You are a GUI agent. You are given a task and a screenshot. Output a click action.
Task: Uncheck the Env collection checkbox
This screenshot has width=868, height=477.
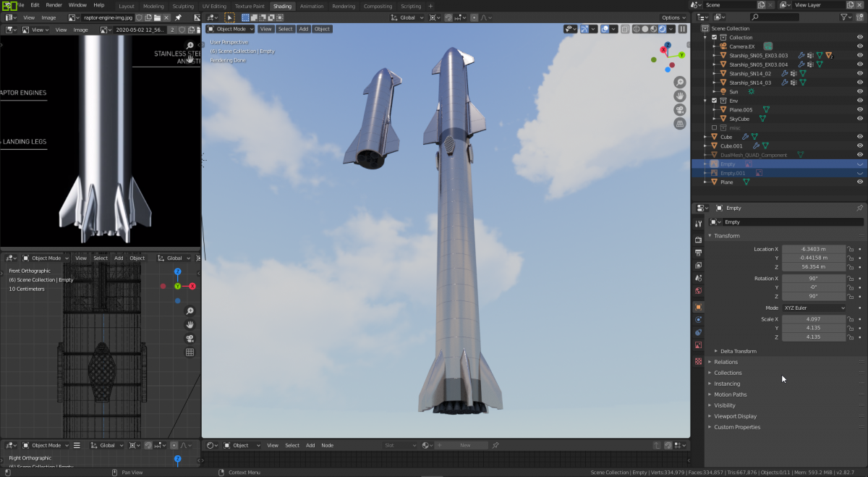click(715, 101)
